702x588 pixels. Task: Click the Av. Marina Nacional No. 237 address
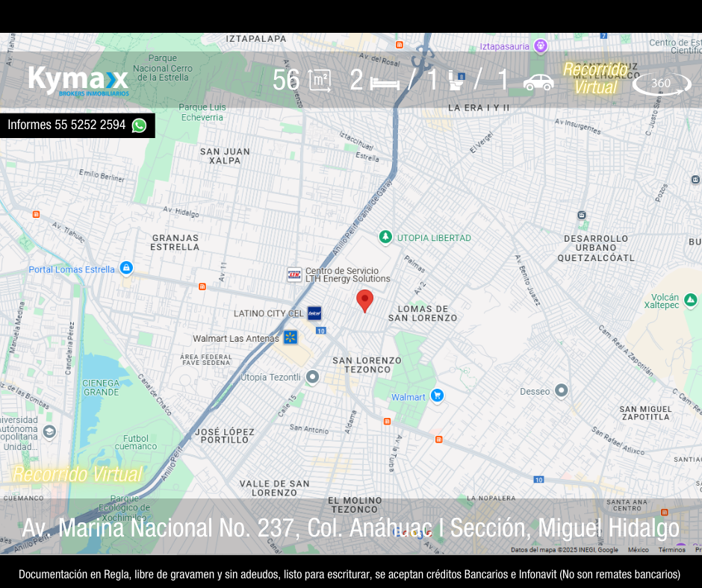[350, 527]
